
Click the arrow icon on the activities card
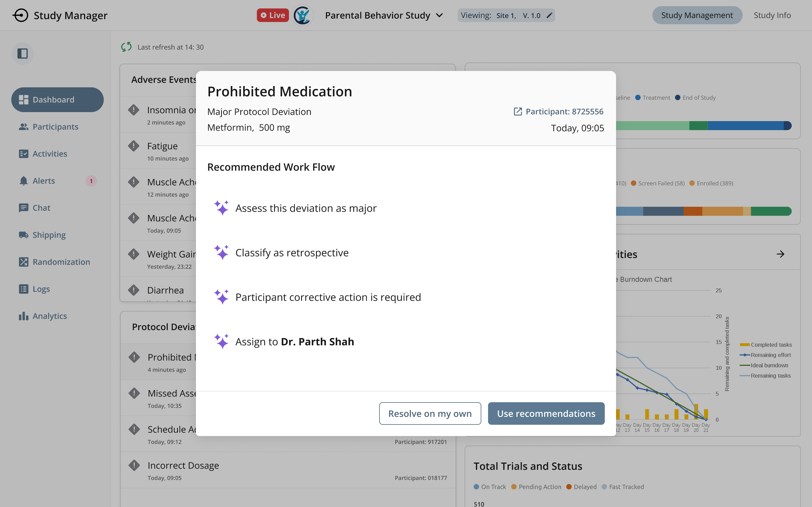click(x=780, y=254)
